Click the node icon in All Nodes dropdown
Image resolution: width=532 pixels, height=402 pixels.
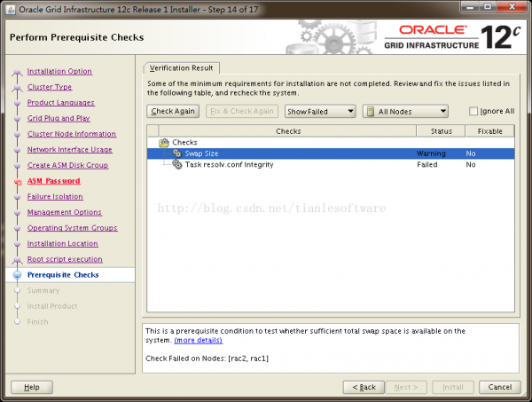tap(371, 111)
